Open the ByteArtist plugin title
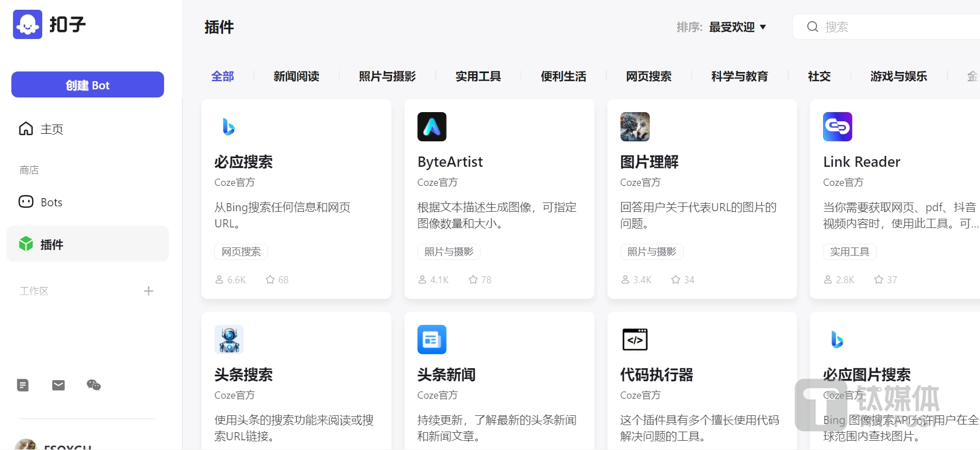980x450 pixels. (x=450, y=162)
